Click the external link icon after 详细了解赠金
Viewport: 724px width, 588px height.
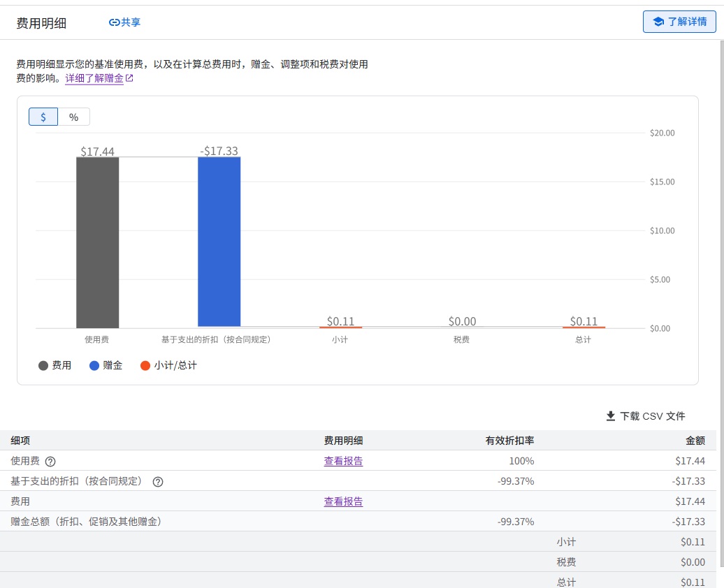[x=130, y=78]
